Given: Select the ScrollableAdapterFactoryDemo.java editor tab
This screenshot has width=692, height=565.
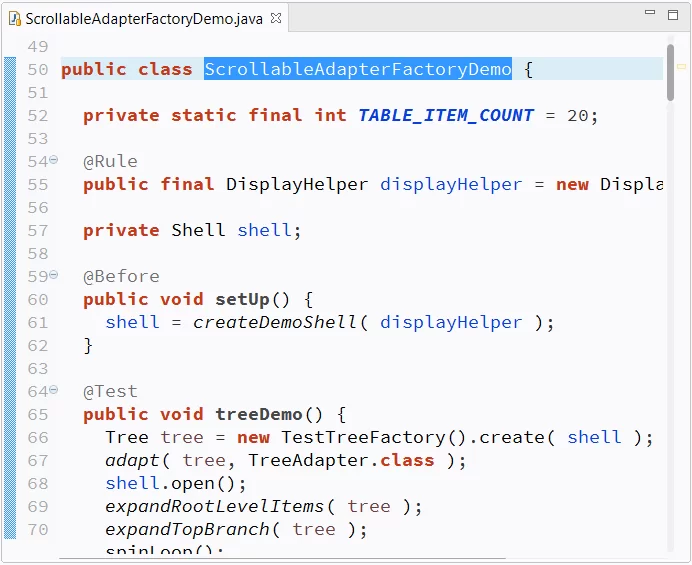Looking at the screenshot, I should [144, 19].
